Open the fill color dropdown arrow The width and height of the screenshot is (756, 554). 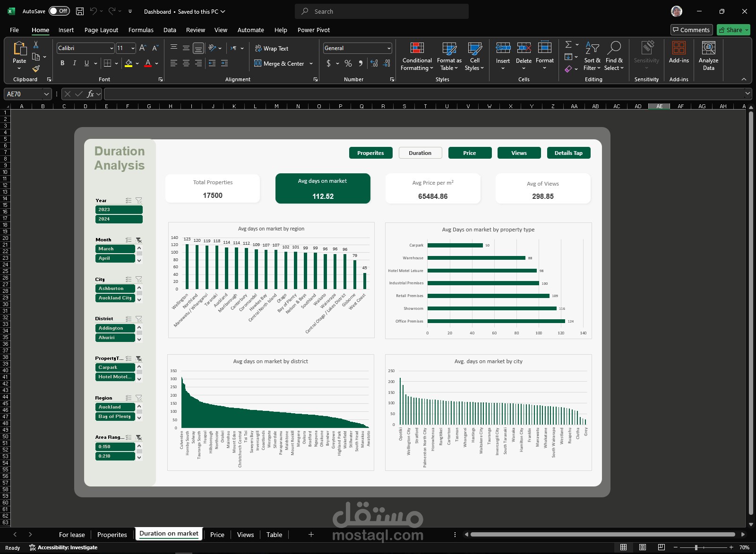pos(137,63)
